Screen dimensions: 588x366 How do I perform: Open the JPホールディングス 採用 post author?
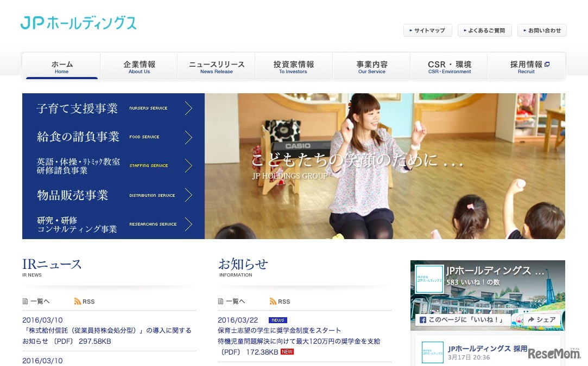(x=488, y=349)
